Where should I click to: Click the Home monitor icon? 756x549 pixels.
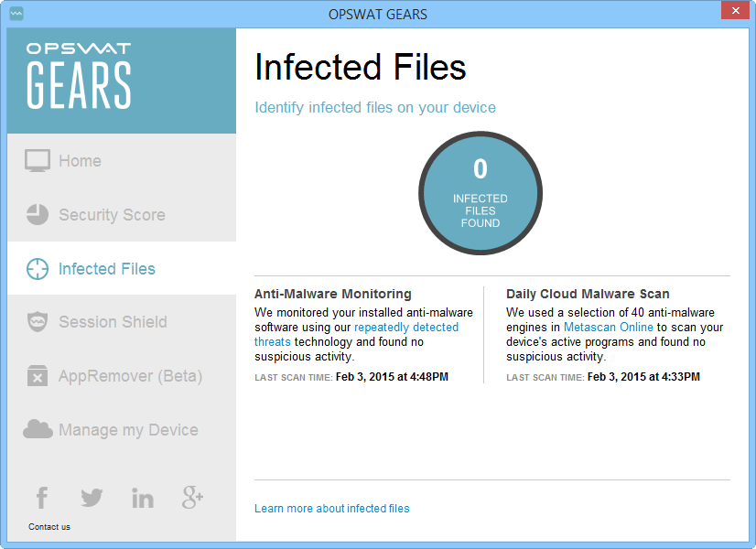[x=38, y=161]
